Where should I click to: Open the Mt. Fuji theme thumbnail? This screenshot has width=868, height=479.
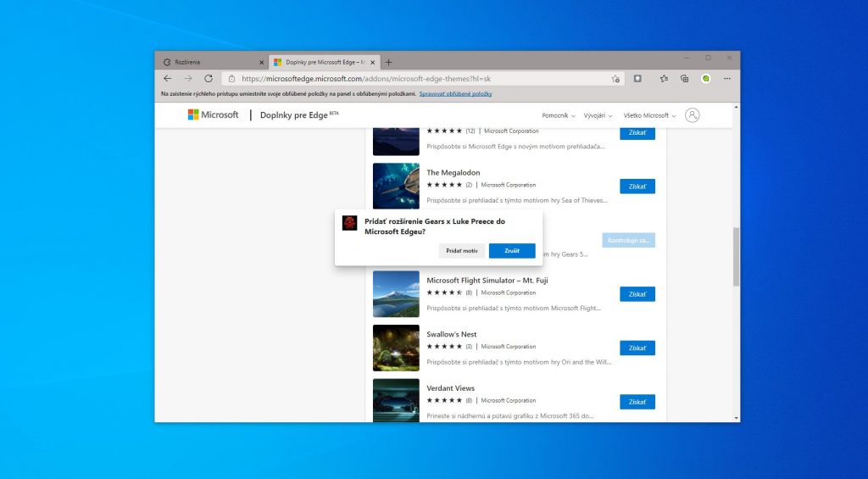[x=396, y=294]
